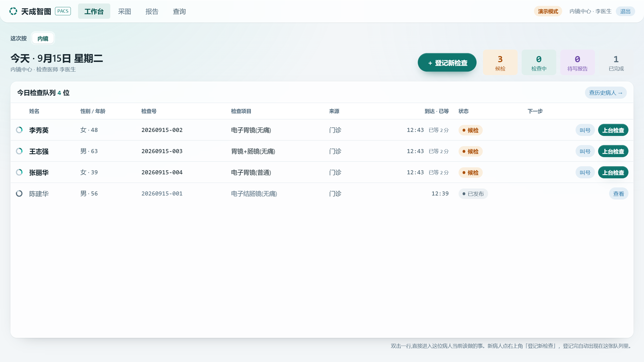Screen dimensions: 644x362
Task: Click the status ring icon beside 李秀英
Action: point(19,130)
